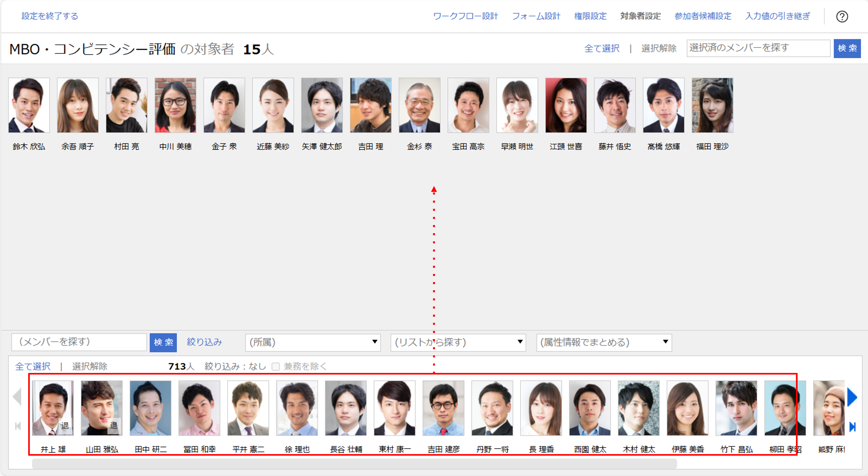Select 鈴木 欣弘 photo in target list
The image size is (868, 476).
click(x=29, y=105)
